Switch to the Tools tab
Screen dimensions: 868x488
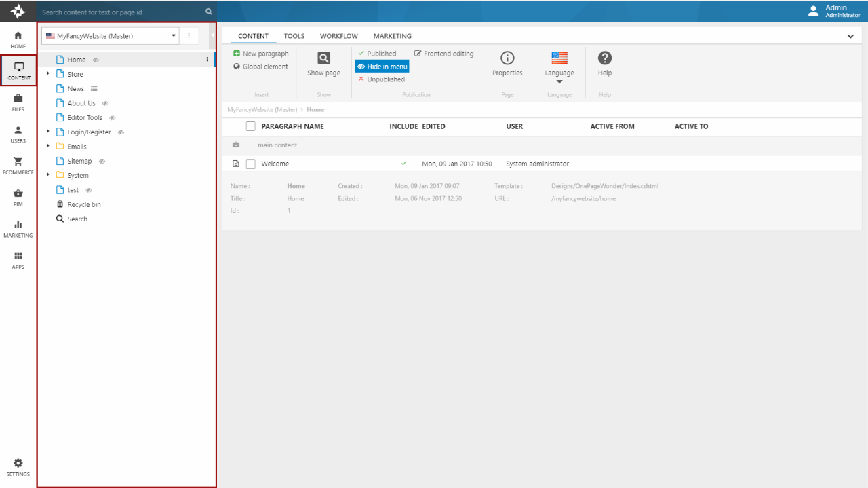tap(294, 36)
